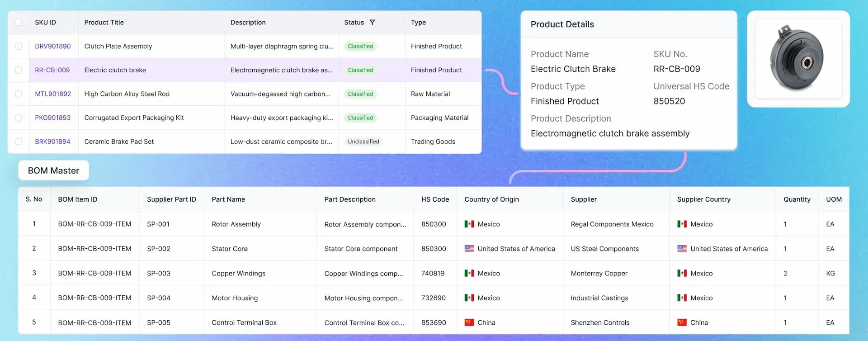The height and width of the screenshot is (341, 868).
Task: Click HS code 853690
Action: point(434,322)
